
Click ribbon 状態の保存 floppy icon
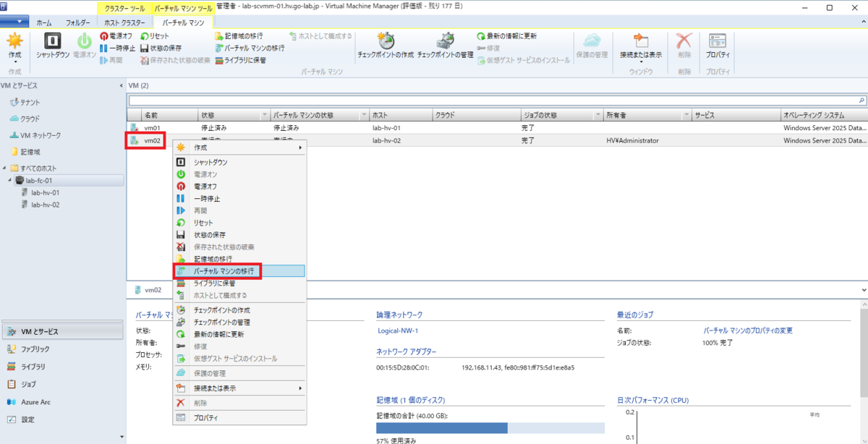144,48
